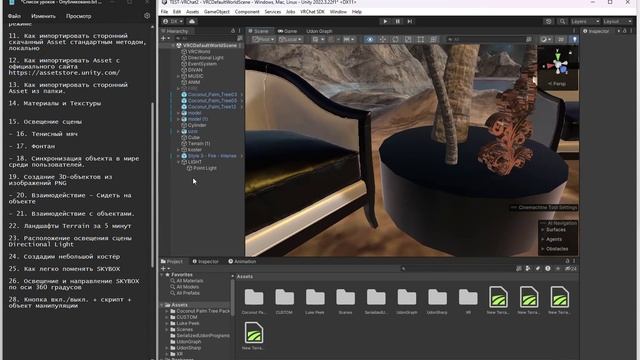640x360 pixels.
Task: Open the Component menu
Action: point(247,12)
